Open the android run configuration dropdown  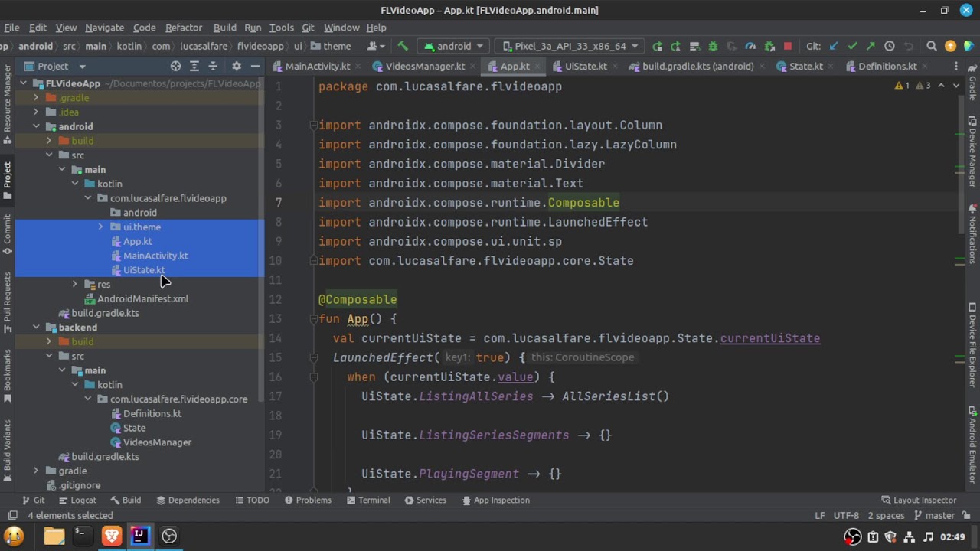click(454, 46)
